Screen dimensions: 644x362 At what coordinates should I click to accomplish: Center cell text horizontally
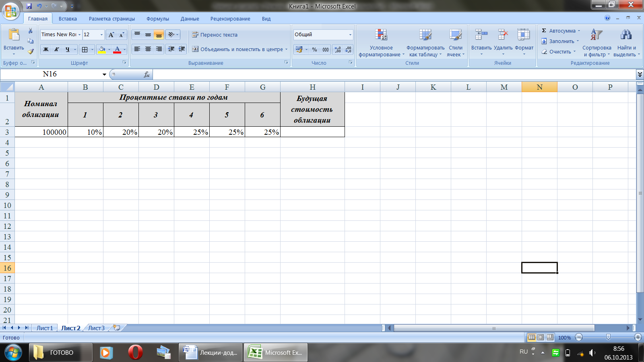[x=148, y=49]
